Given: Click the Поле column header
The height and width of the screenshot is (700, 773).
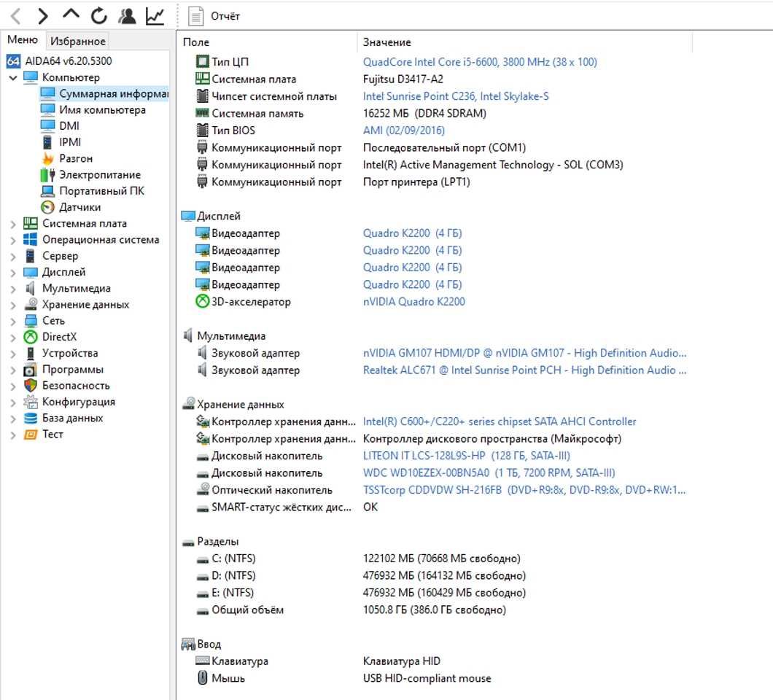Looking at the screenshot, I should [196, 42].
